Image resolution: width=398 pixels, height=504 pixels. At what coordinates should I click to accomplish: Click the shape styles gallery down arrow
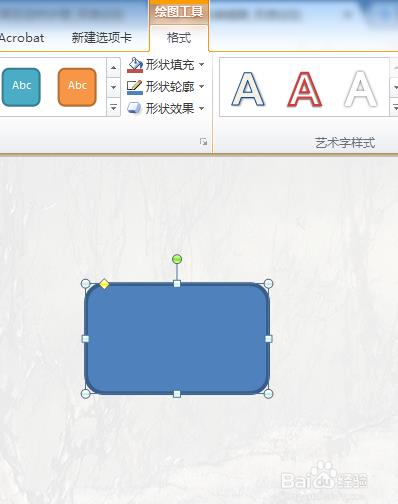[x=113, y=87]
